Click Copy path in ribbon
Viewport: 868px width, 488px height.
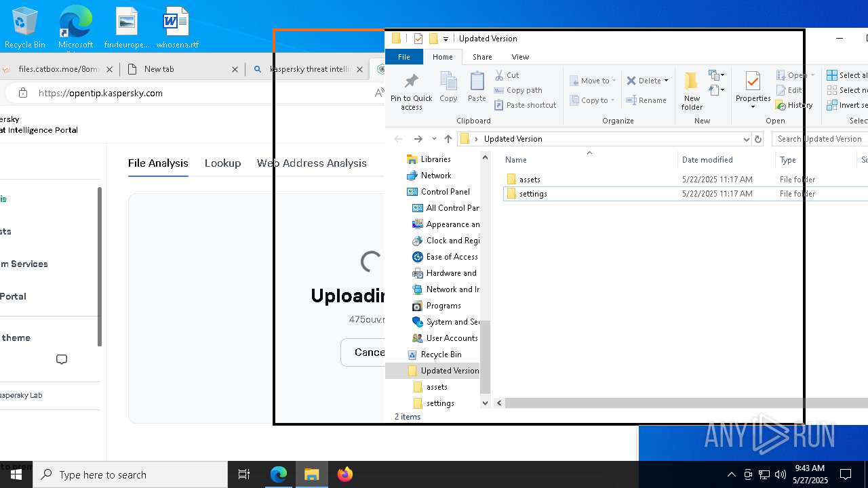[x=518, y=90]
